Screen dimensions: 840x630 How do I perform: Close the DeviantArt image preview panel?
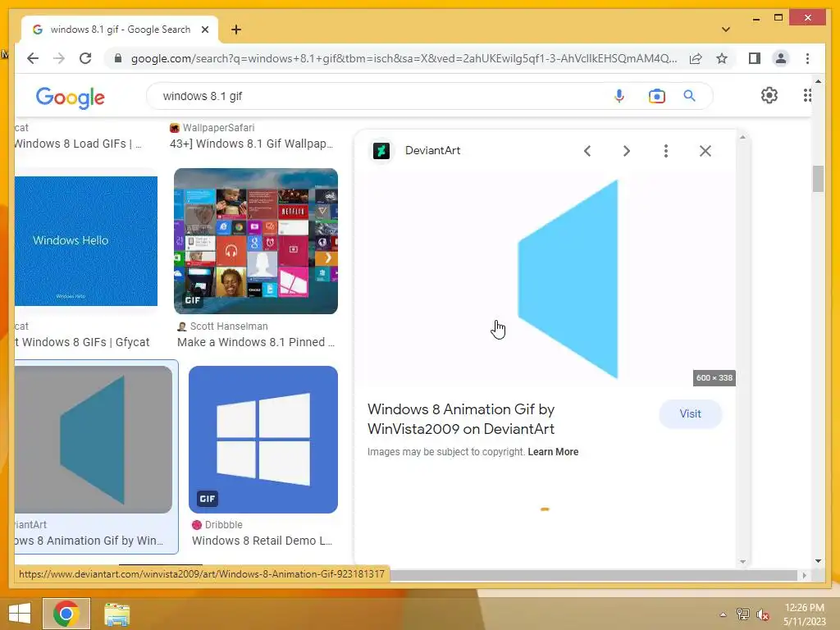(x=705, y=151)
